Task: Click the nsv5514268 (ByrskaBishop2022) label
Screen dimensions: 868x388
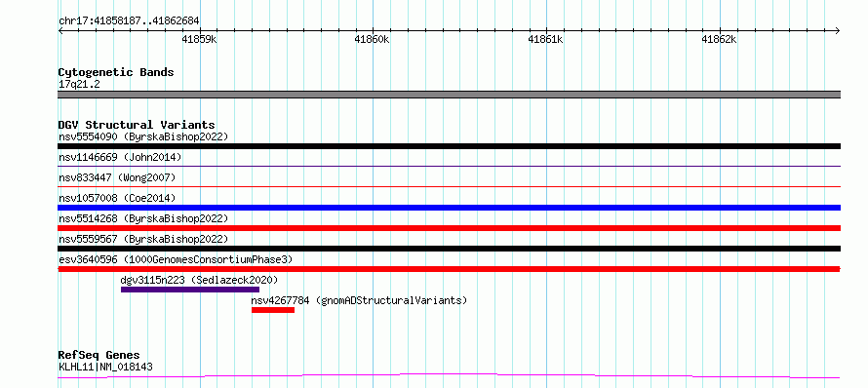Action: click(x=143, y=218)
